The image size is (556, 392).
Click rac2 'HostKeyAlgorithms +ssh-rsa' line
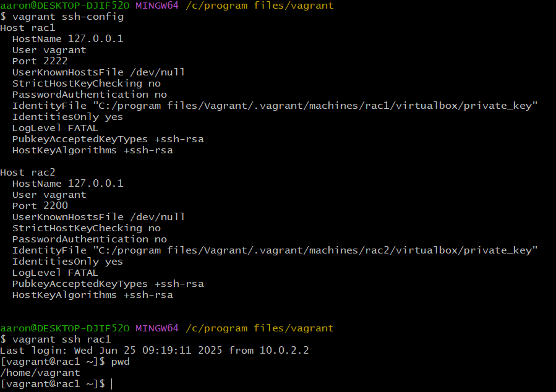tap(92, 295)
